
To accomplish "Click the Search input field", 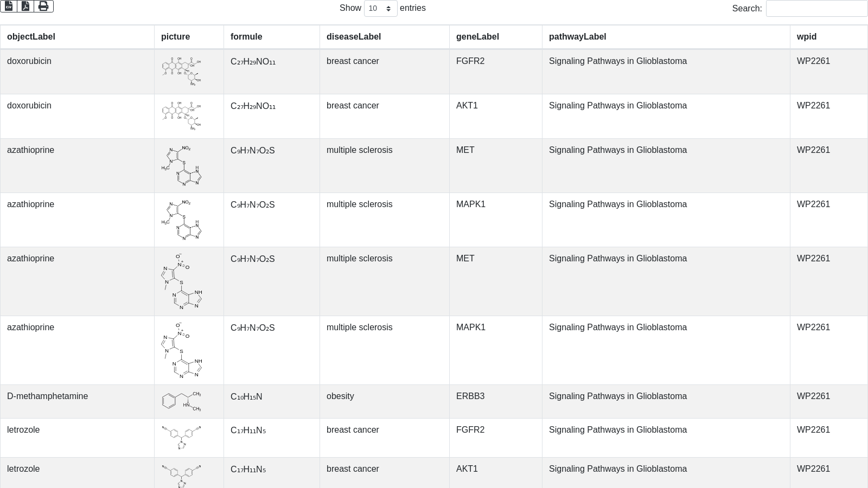I will tap(816, 9).
